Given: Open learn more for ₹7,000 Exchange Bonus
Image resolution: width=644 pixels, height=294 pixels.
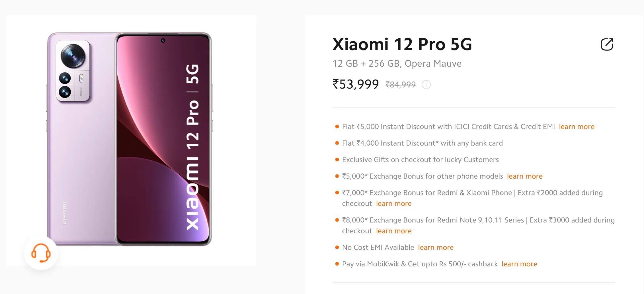Looking at the screenshot, I should pyautogui.click(x=393, y=204).
